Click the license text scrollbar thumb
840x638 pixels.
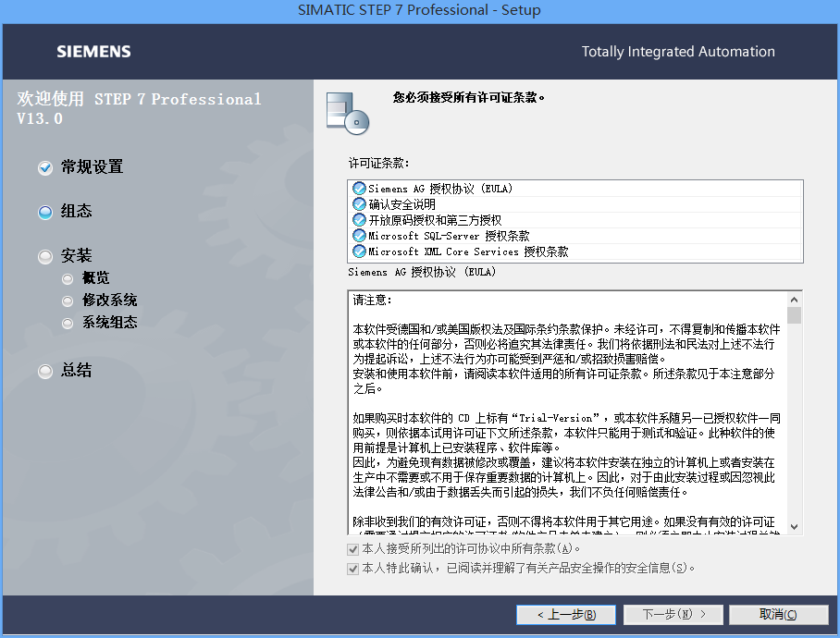click(795, 315)
